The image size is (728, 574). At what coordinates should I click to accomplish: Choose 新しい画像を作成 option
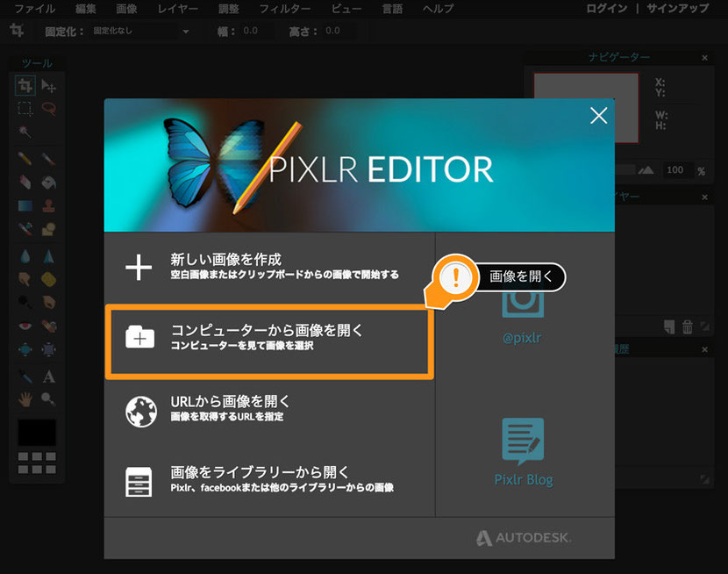pos(270,267)
